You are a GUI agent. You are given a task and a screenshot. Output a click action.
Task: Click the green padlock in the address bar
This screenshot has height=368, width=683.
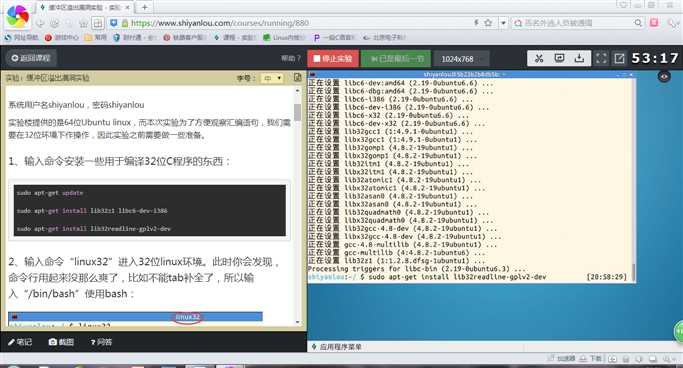tap(125, 23)
